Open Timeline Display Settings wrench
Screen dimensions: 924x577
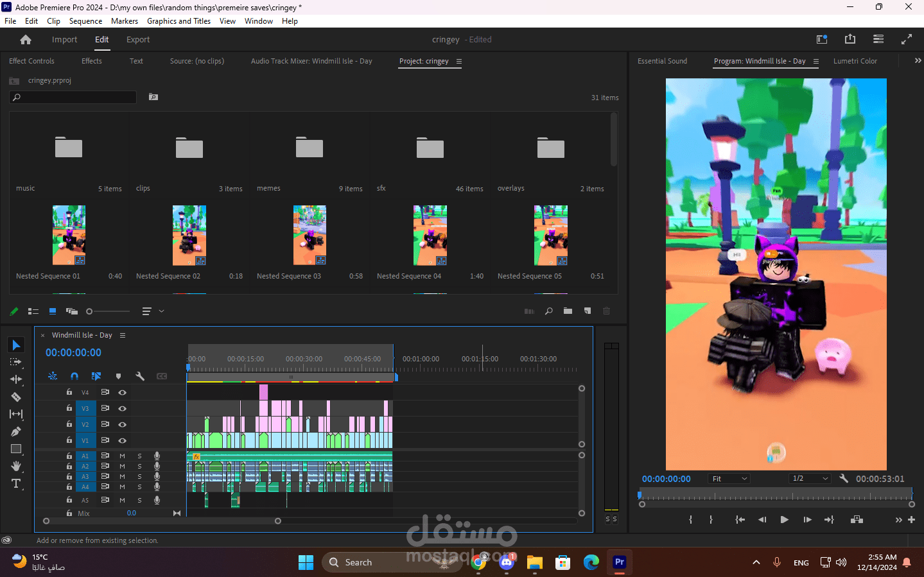pyautogui.click(x=140, y=376)
